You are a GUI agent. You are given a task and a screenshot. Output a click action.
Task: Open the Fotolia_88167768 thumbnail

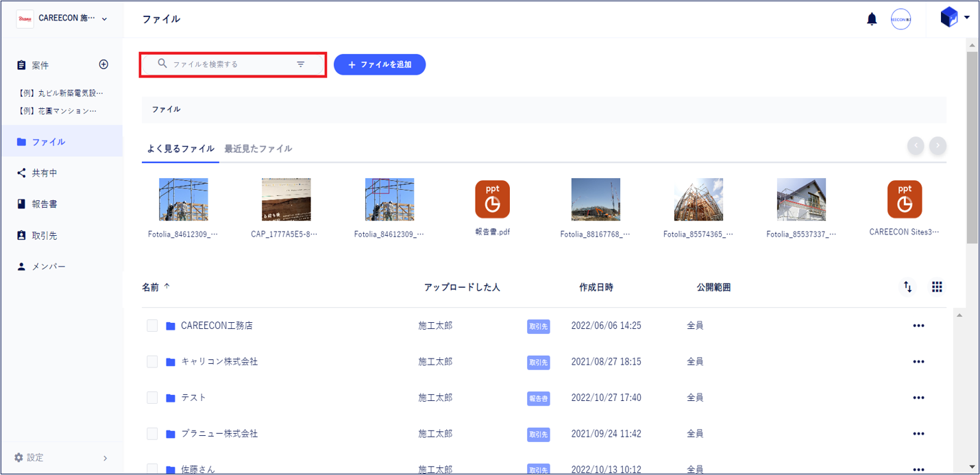pos(596,199)
